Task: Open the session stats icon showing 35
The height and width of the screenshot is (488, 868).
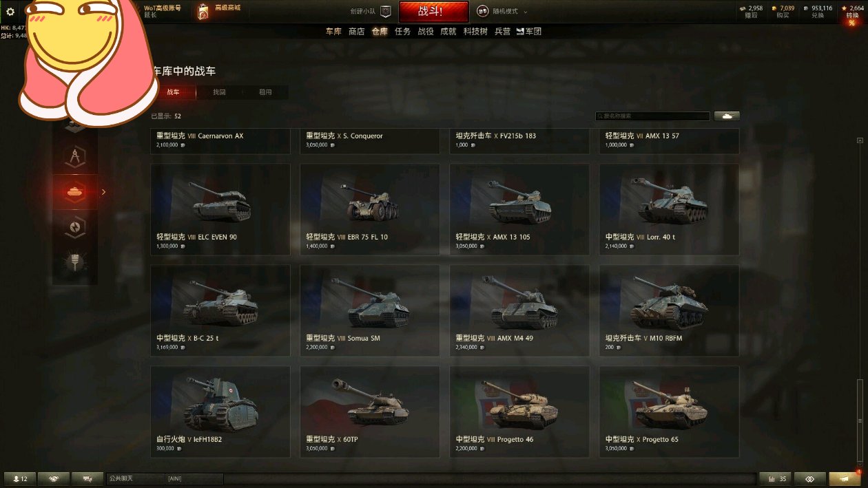Action: [x=776, y=479]
